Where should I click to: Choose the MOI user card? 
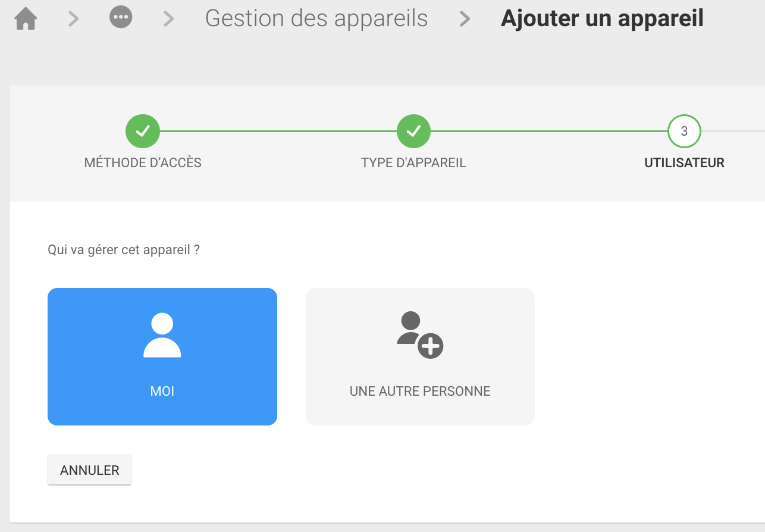(x=162, y=356)
